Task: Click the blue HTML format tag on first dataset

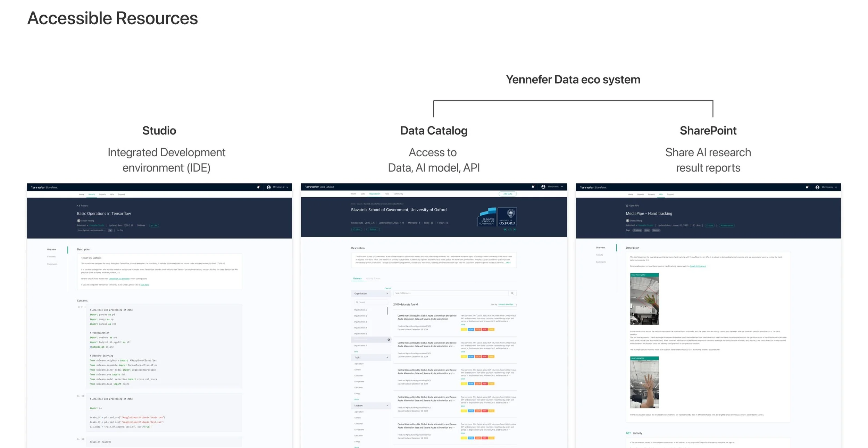Action: point(471,329)
